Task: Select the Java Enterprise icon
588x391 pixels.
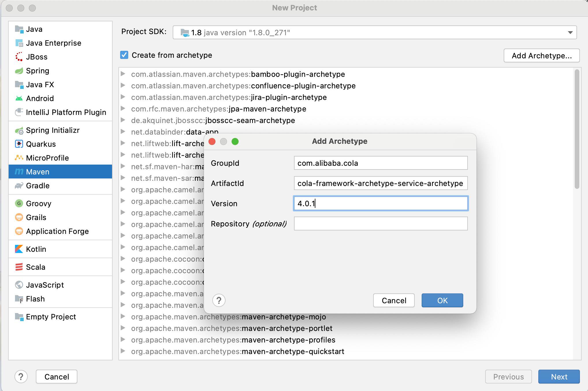Action: (19, 43)
